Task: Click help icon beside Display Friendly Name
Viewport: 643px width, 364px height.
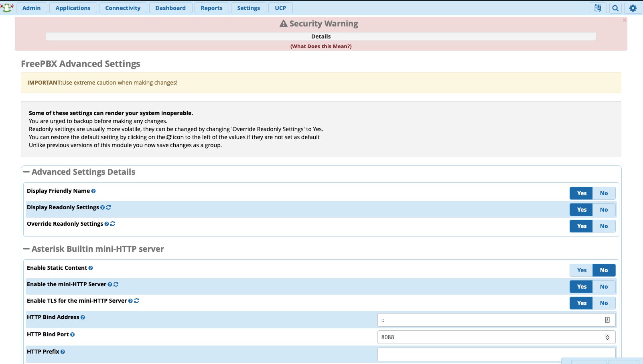Action: pos(93,191)
